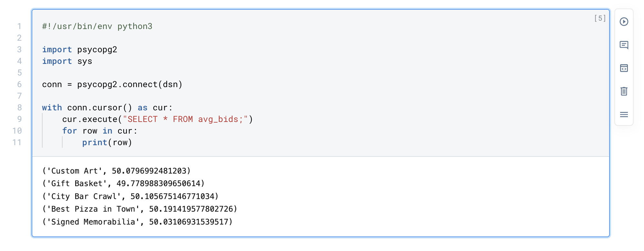The height and width of the screenshot is (251, 644).
Task: Click the "import sys" line
Action: (67, 61)
